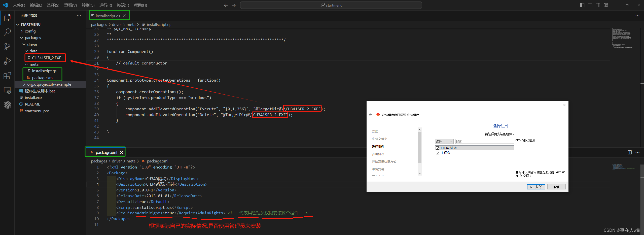
Task: Close the package.xml tab
Action: pyautogui.click(x=121, y=152)
